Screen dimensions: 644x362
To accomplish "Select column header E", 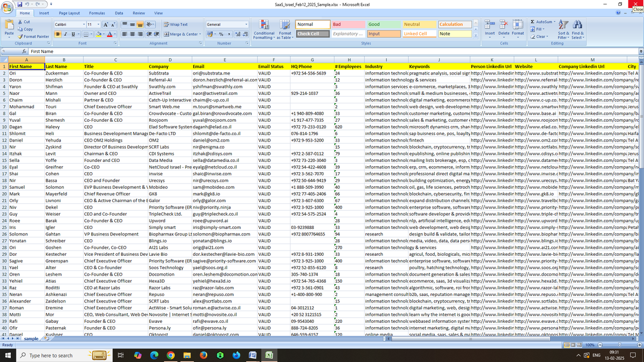I will [x=224, y=59].
